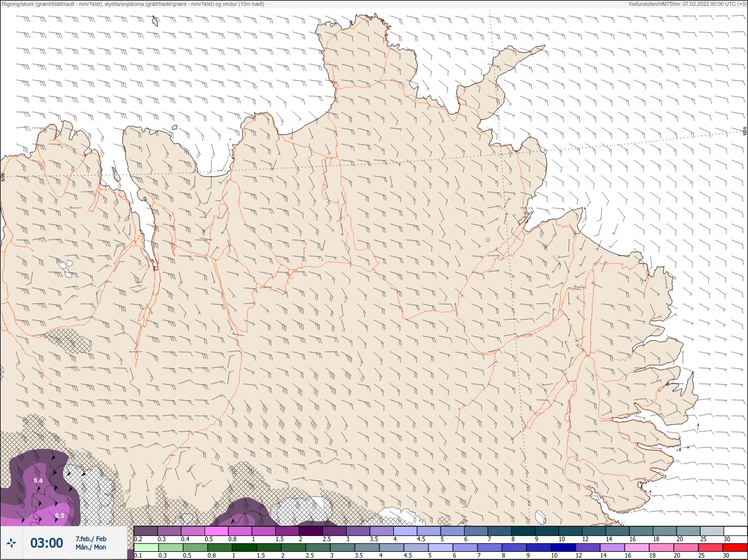Click the Veðurstofan pinwheel logo icon
The height and width of the screenshot is (560, 748).
point(12,543)
